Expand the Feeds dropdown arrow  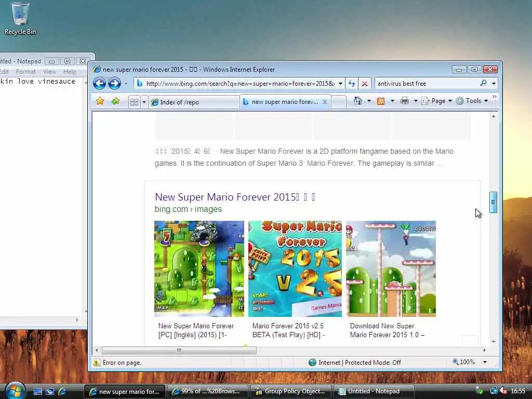point(392,101)
